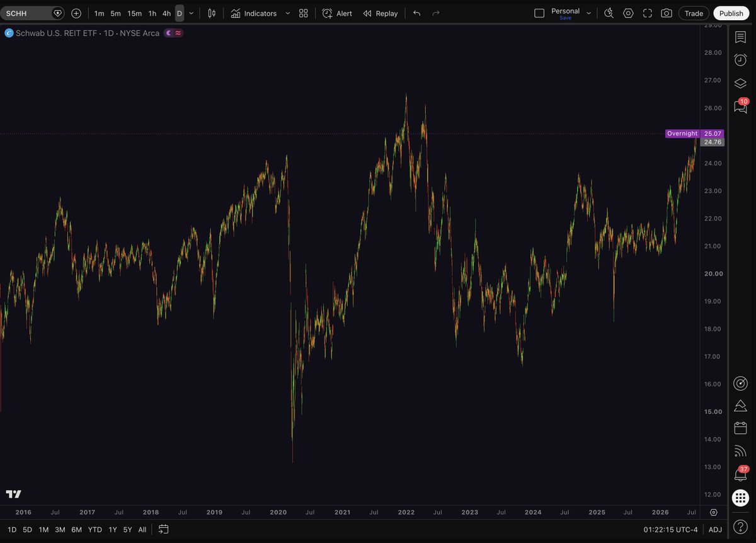Set date range to 6M
This screenshot has width=756, height=543.
(76, 530)
